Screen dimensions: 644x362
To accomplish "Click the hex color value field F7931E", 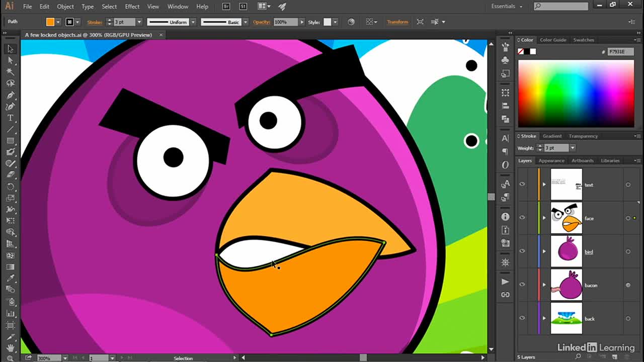I will (x=621, y=51).
